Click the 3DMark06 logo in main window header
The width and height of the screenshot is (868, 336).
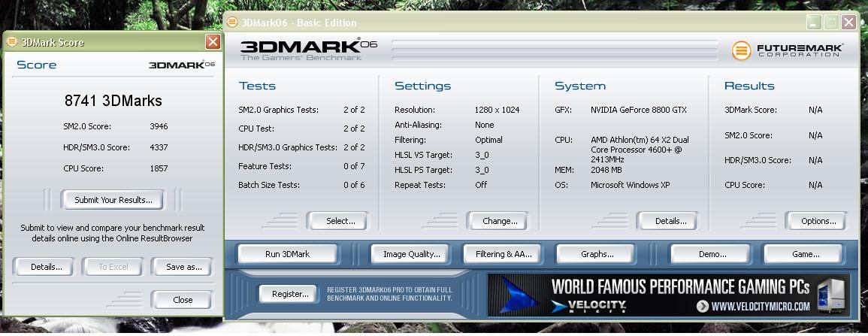click(x=308, y=49)
